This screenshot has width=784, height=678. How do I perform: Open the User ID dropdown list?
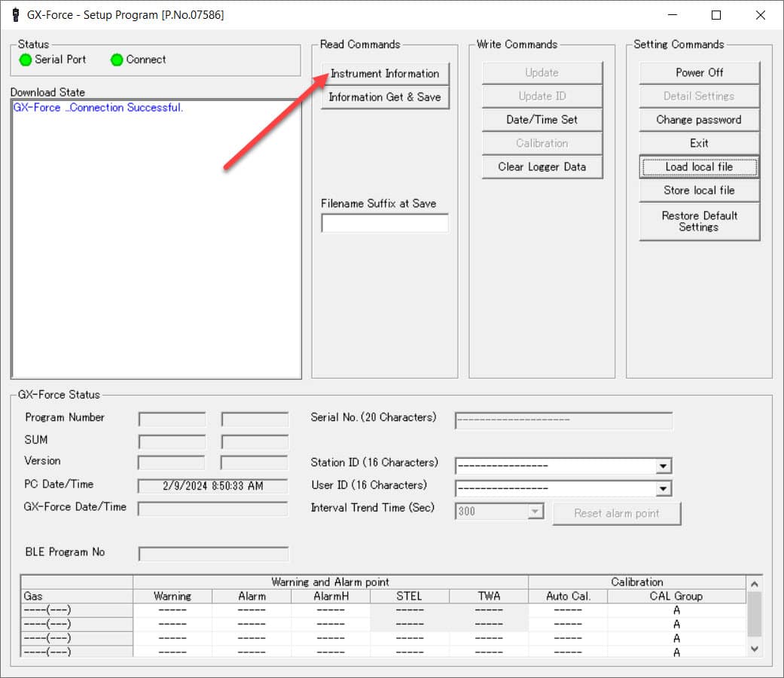point(663,489)
